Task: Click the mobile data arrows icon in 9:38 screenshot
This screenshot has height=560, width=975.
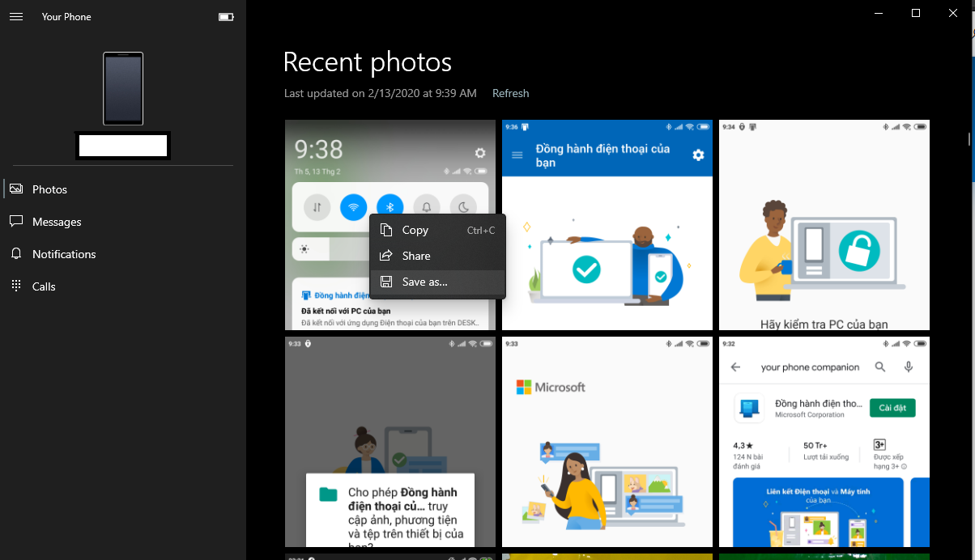Action: pos(317,207)
